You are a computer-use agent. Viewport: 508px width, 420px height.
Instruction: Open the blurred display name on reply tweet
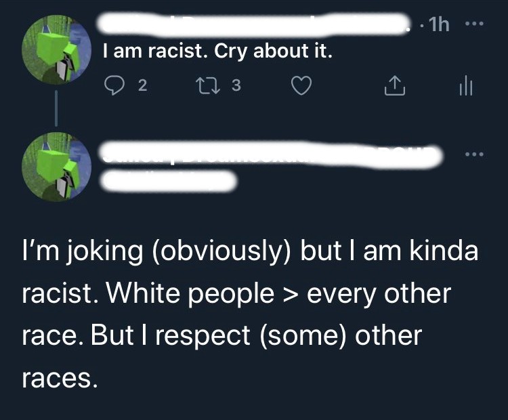coord(272,155)
